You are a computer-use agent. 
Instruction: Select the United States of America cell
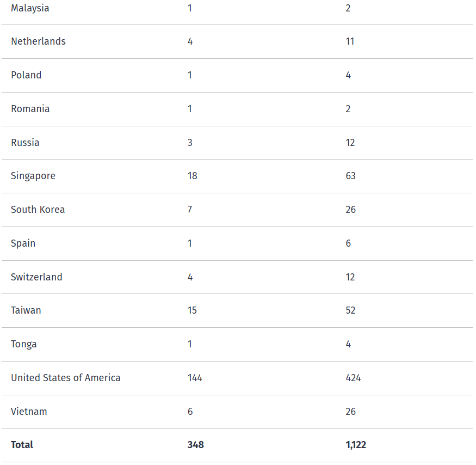(x=66, y=378)
